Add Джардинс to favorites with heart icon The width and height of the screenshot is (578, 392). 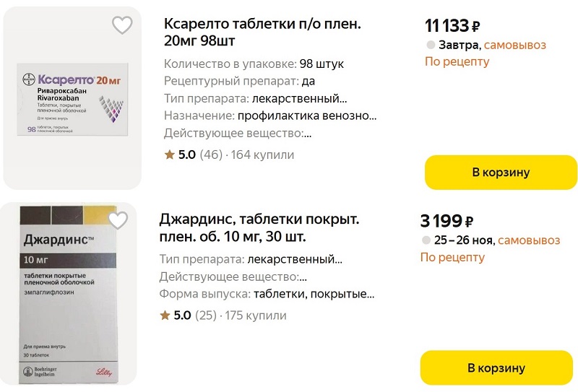[118, 220]
